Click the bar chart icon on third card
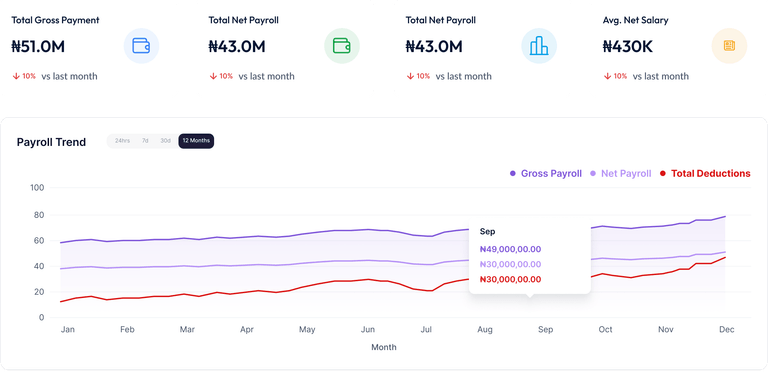768x372 pixels. [539, 46]
